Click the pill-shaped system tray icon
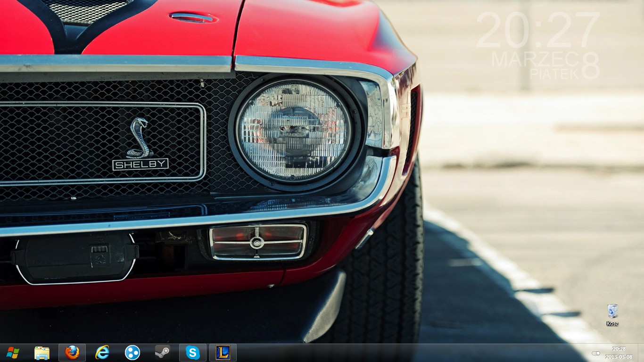 click(596, 353)
